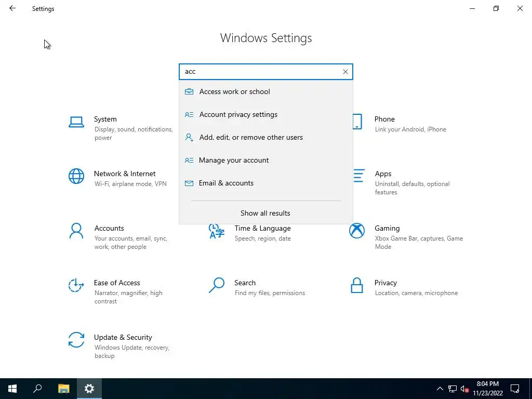Select 'Account privacy settings' suggestion
Image resolution: width=532 pixels, height=399 pixels.
[x=266, y=114]
